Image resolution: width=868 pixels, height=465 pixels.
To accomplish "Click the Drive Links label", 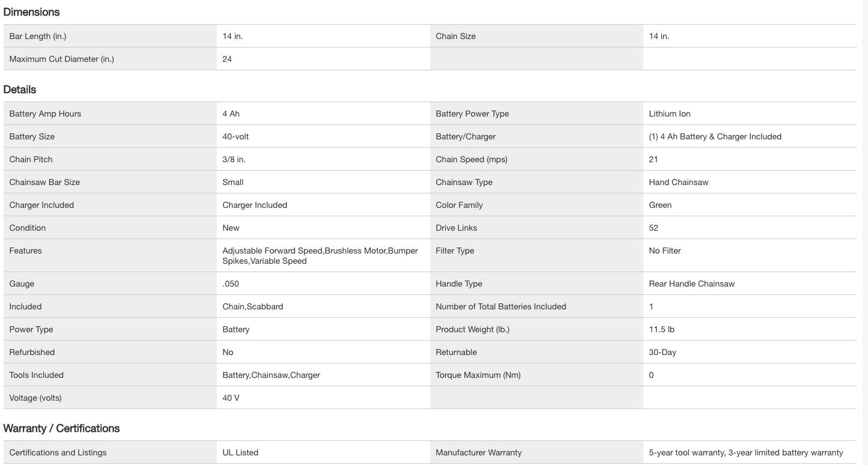I will 456,228.
